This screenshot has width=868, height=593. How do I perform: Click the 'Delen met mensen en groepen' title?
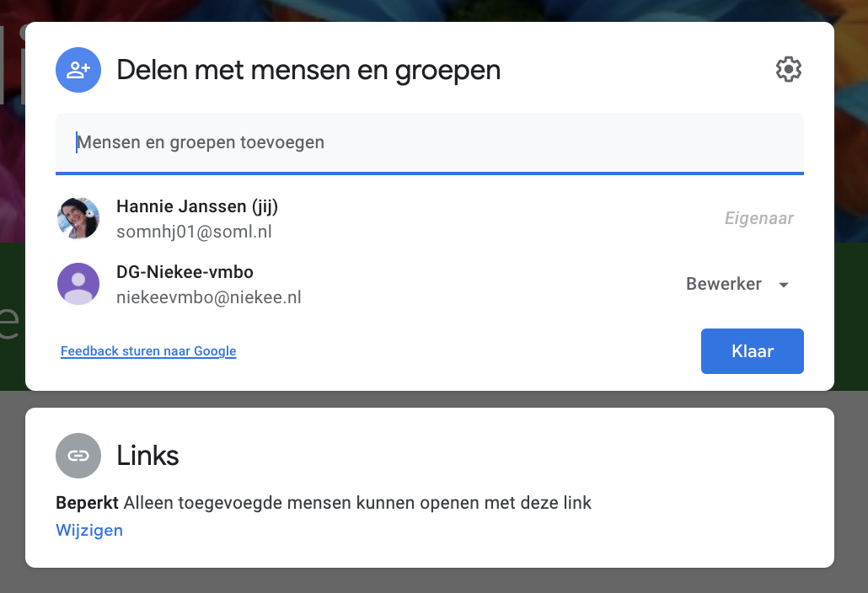point(308,70)
